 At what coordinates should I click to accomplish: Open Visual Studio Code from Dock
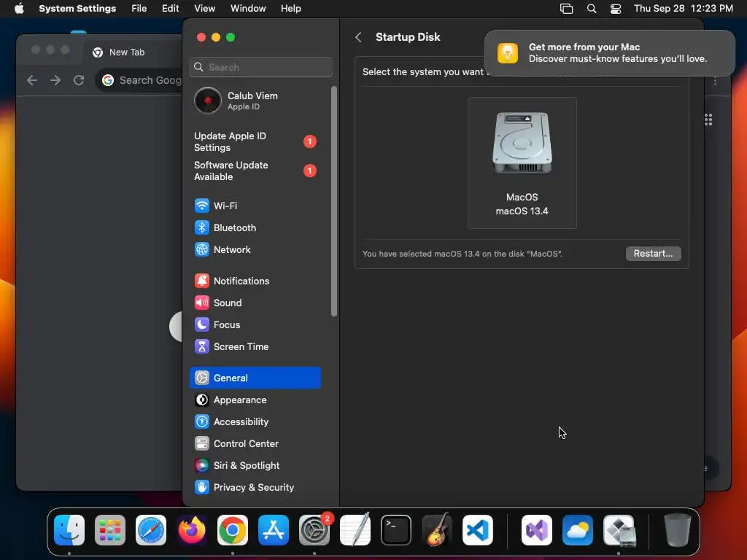(478, 530)
